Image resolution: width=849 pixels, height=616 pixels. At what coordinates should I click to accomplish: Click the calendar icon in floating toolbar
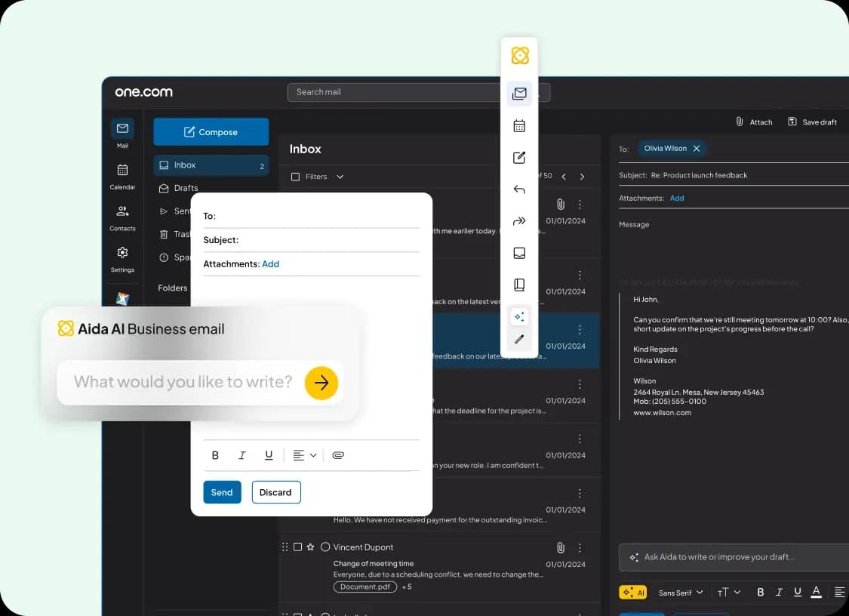point(519,126)
